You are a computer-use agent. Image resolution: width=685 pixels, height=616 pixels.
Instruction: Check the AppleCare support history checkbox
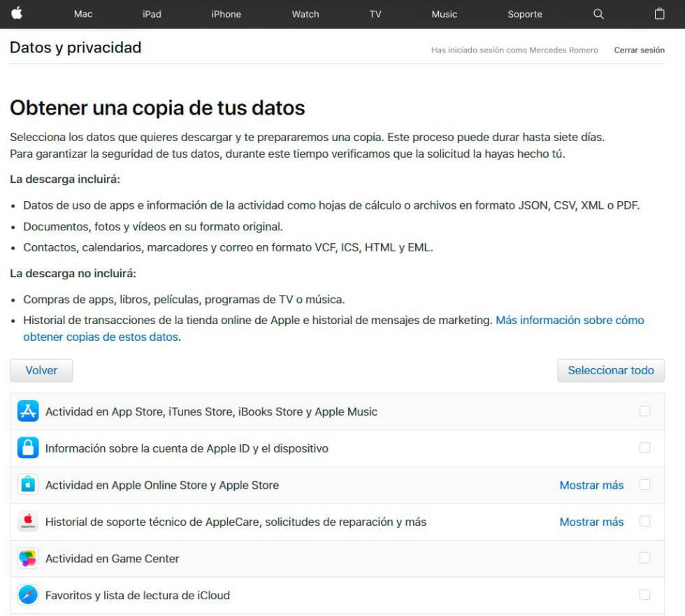click(644, 521)
